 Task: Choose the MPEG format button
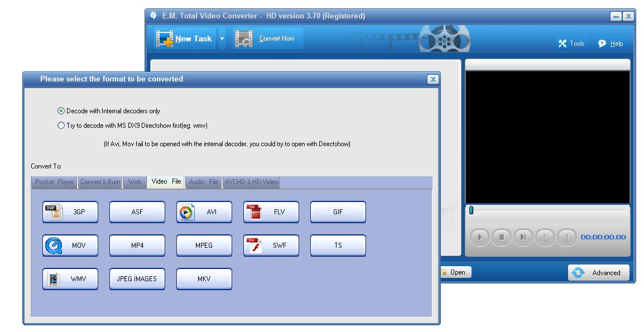pyautogui.click(x=204, y=246)
